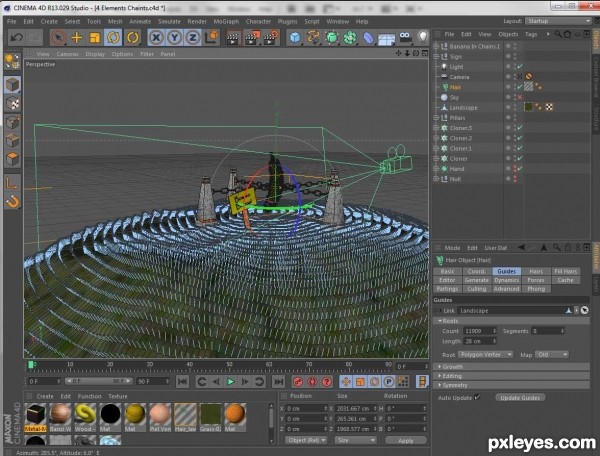Open the NURBS generator icon
Image resolution: width=600 pixels, height=456 pixels.
coord(332,37)
